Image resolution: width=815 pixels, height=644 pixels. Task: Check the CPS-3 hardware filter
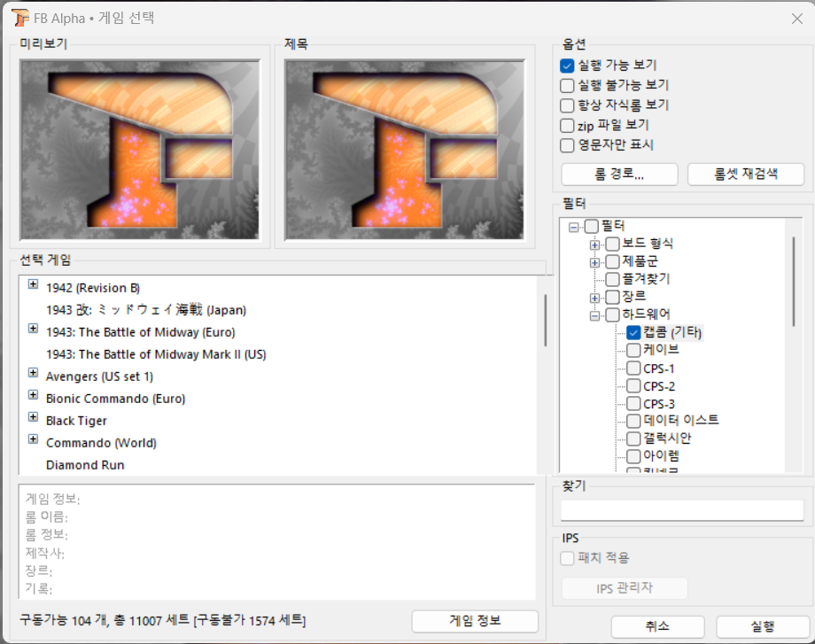coord(633,403)
